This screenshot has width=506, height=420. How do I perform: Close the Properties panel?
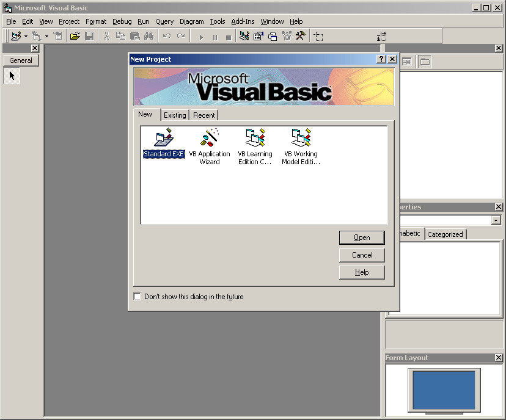coord(498,206)
